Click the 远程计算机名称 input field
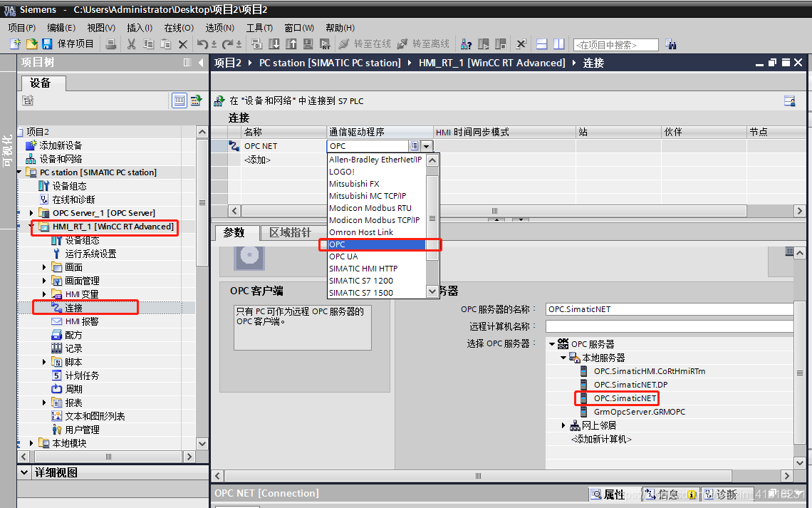The width and height of the screenshot is (812, 508). click(669, 327)
